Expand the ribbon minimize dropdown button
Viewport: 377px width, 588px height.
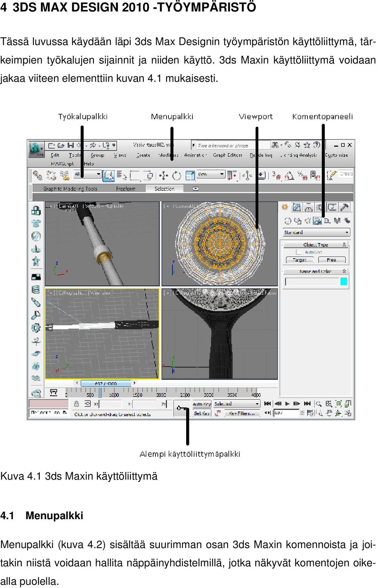click(x=196, y=189)
